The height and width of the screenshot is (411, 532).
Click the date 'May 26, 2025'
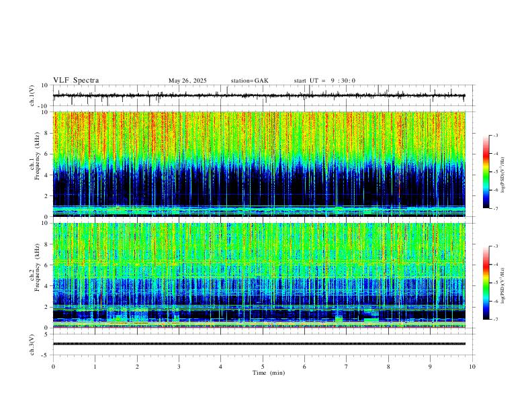pos(187,81)
